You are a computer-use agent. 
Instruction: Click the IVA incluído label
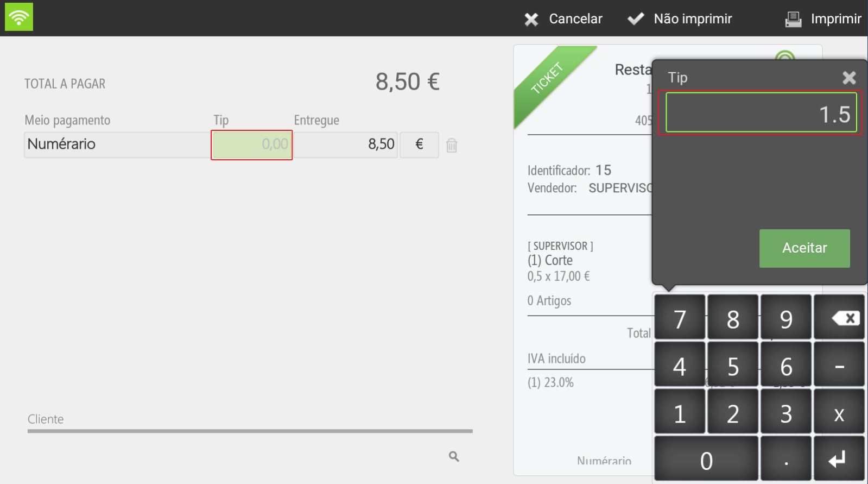coord(556,359)
